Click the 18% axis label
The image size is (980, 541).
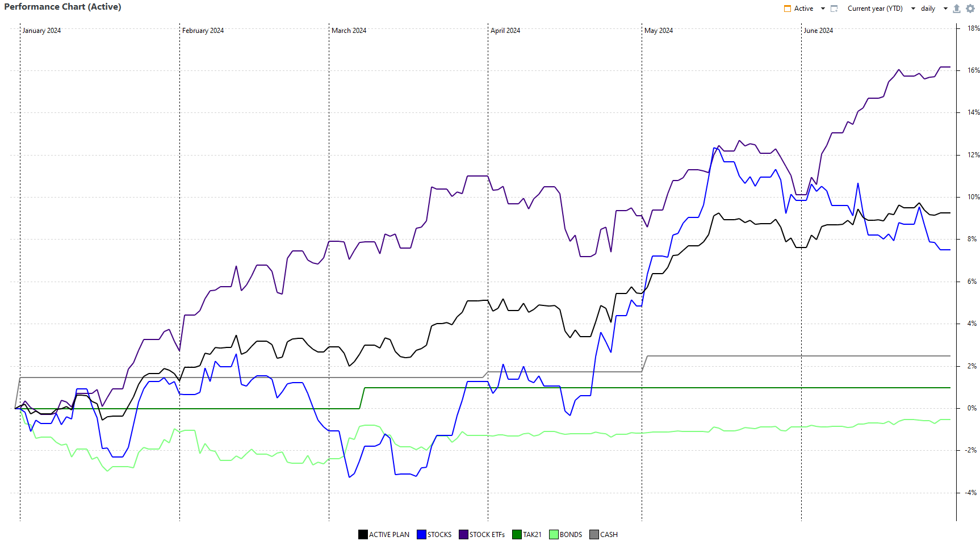point(973,28)
